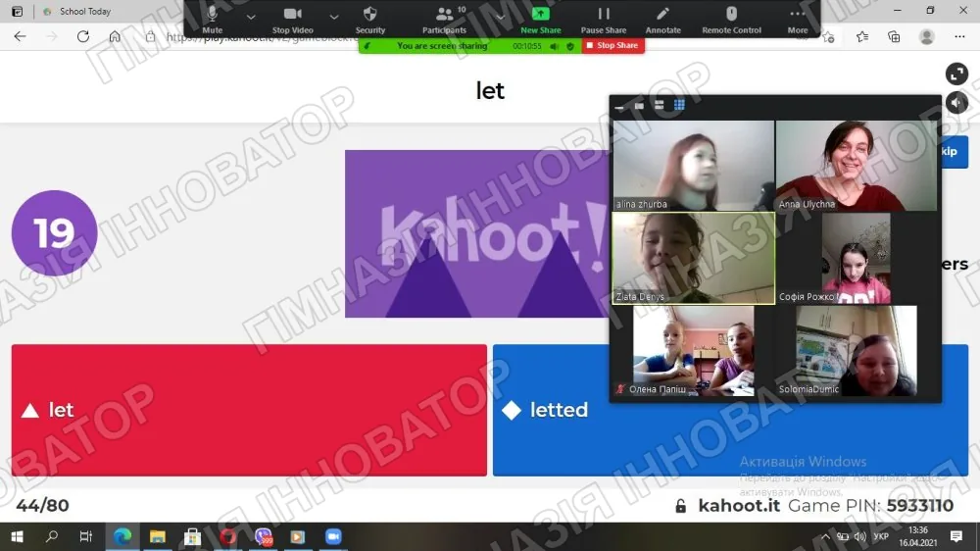Select Anna Ulychna's video thumbnail
This screenshot has width=980, height=551.
(856, 166)
